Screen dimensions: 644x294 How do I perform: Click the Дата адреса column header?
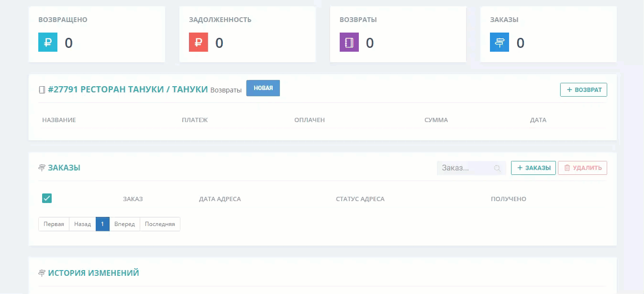pos(220,199)
